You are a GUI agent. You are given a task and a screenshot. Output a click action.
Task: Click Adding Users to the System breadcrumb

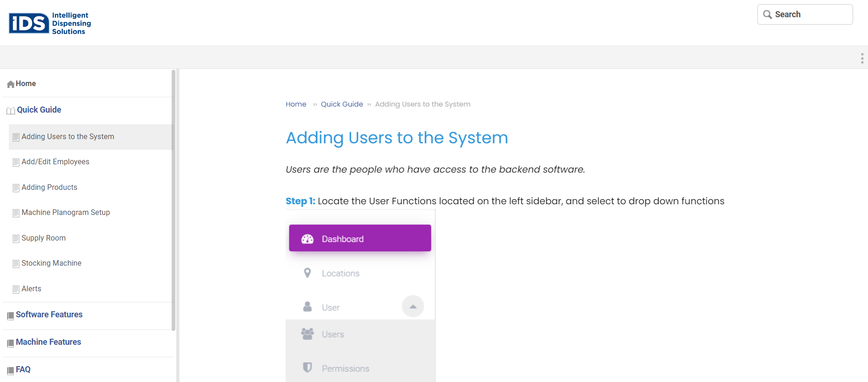pos(423,104)
